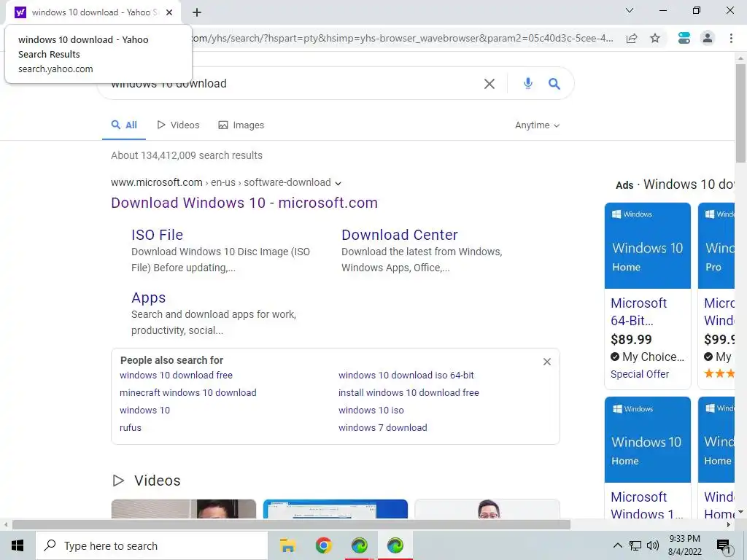Open Microsoft 64-Bit ad title link
Viewport: 747px width, 560px height.
point(639,312)
